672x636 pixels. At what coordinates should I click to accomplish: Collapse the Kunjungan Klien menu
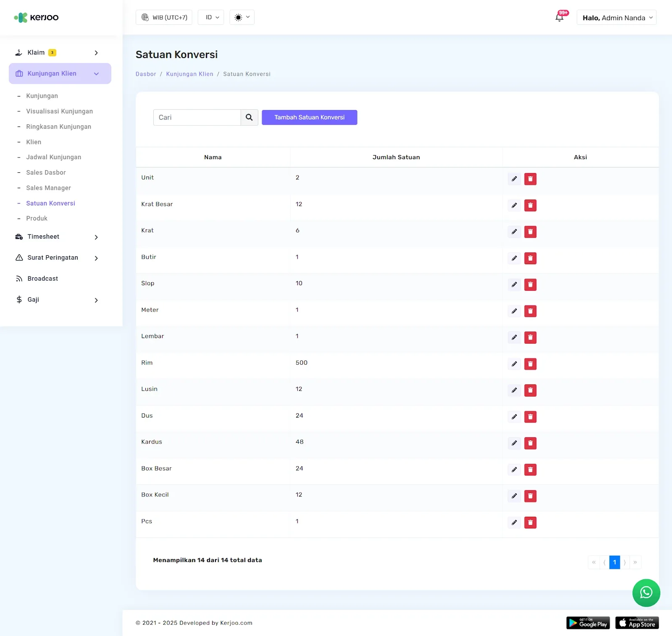pos(60,74)
